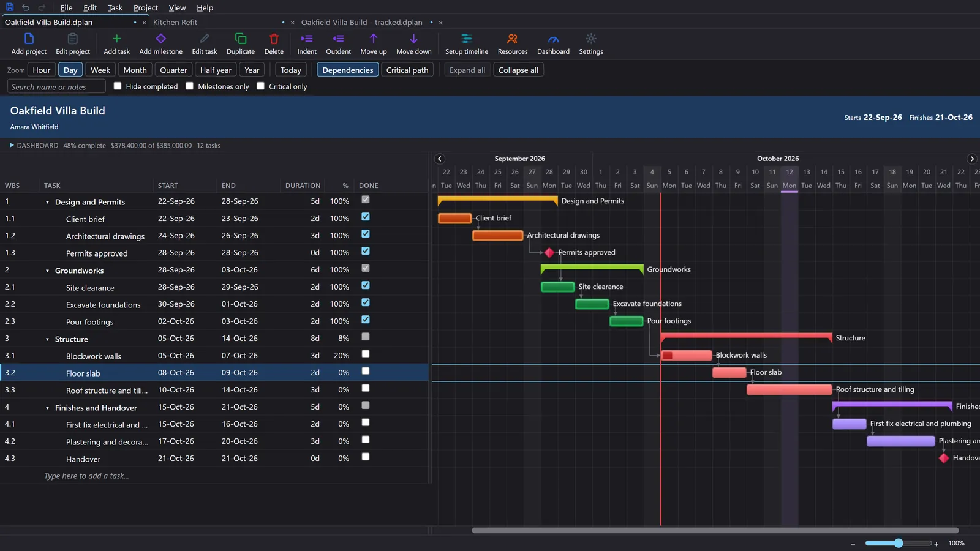Collapse the Groundworks group
This screenshot has width=980, height=551.
(x=47, y=271)
